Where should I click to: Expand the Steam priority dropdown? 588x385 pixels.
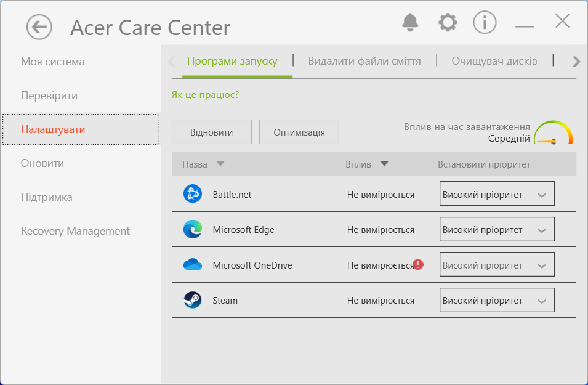497,301
